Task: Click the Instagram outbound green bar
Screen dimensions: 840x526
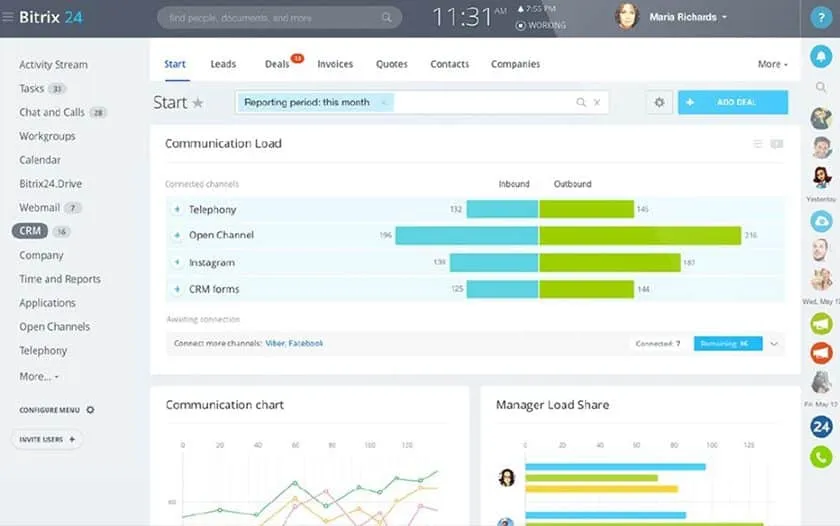Action: click(610, 262)
